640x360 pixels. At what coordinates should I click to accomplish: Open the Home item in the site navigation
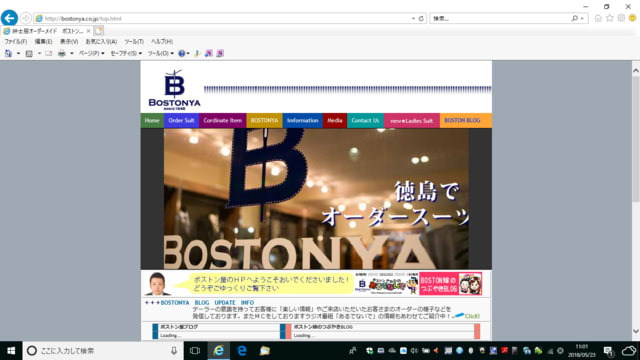click(x=152, y=120)
